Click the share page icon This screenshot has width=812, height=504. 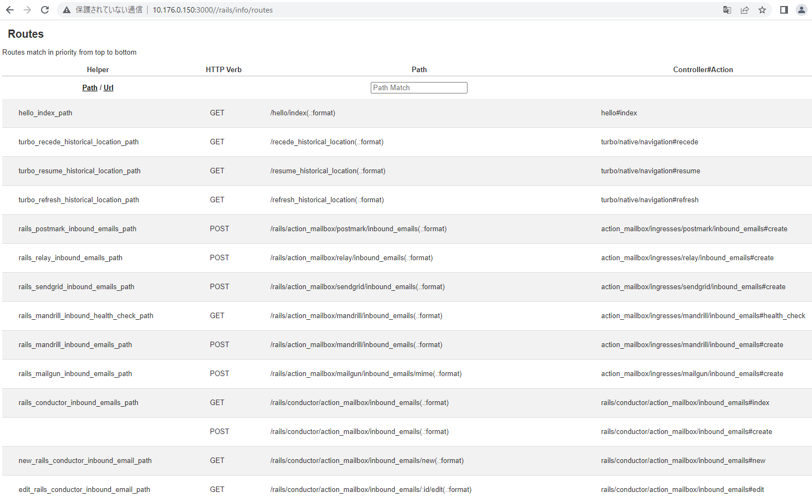point(745,10)
